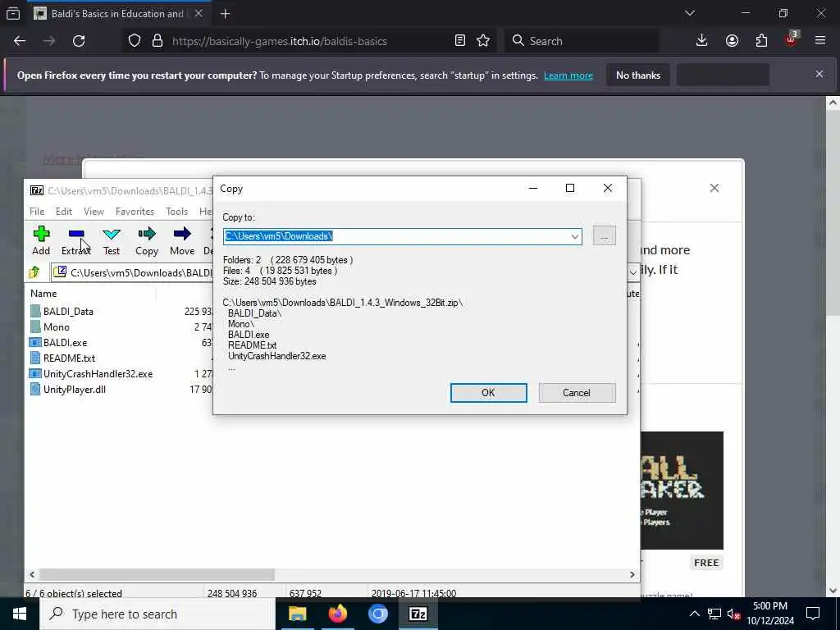840x630 pixels.
Task: Close the itch.io download popup
Action: point(714,188)
